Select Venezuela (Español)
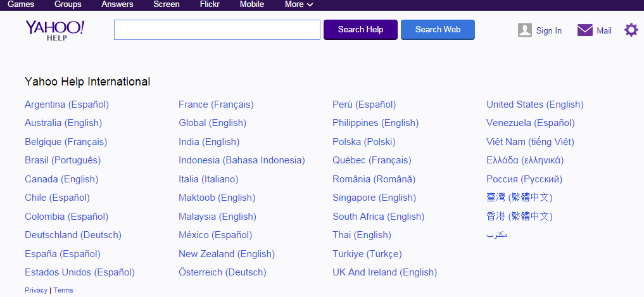Screen dimensions: 644x297 tap(531, 123)
